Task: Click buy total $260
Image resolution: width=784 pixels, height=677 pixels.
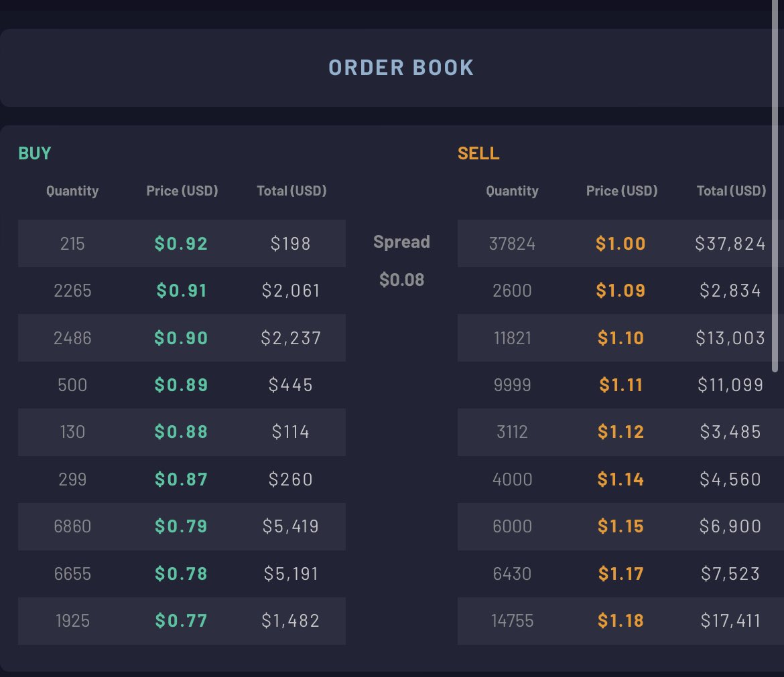Action: pos(291,479)
